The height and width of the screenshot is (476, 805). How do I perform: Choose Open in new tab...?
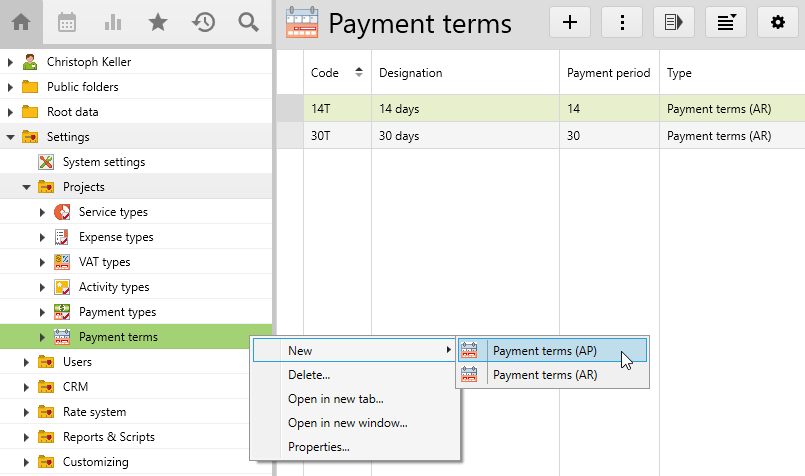[335, 399]
